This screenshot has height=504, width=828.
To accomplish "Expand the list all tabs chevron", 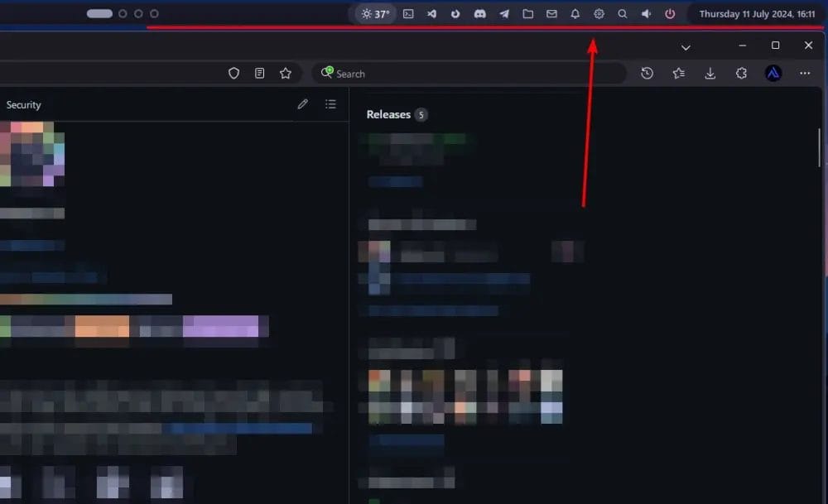I will point(686,47).
